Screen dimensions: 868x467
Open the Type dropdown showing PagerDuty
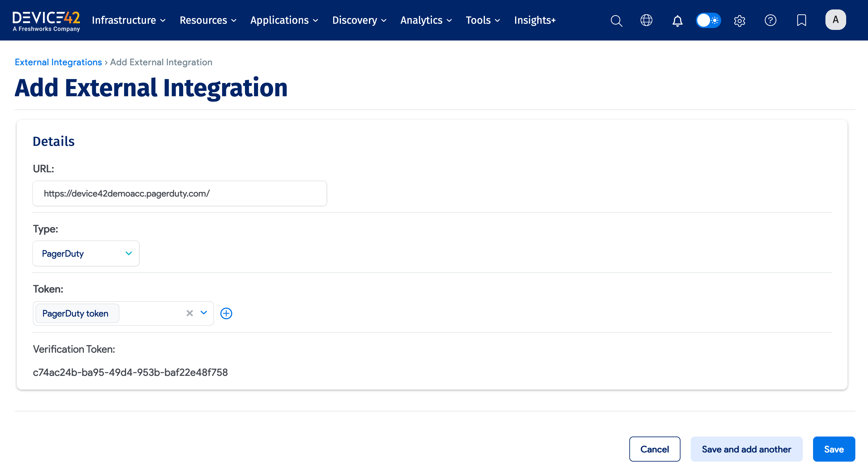[x=86, y=253]
